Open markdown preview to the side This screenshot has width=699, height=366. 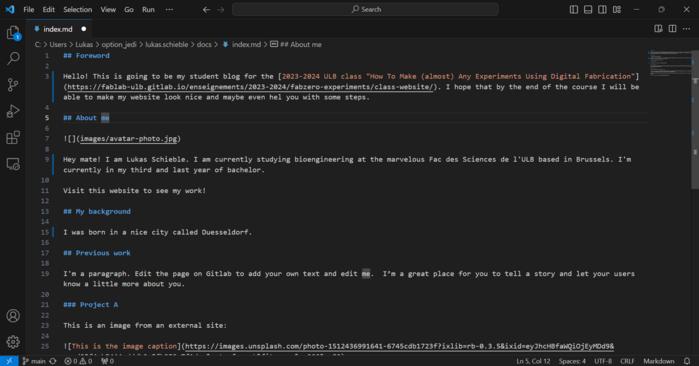658,29
